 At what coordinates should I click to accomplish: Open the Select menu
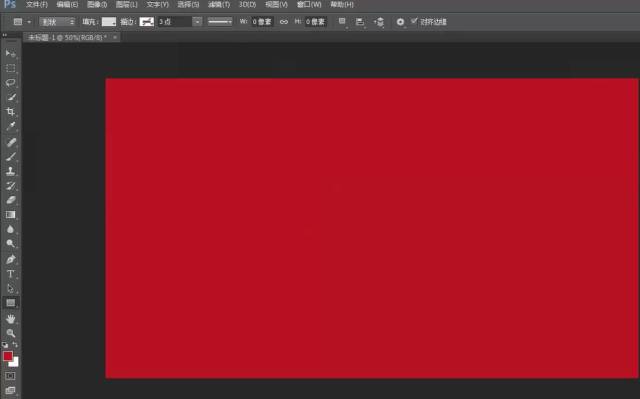[188, 4]
